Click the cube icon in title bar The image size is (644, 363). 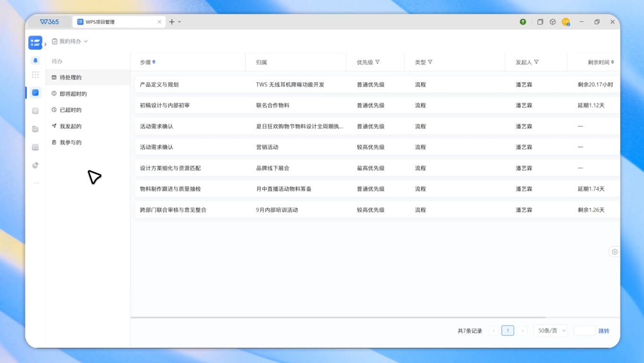coord(552,22)
